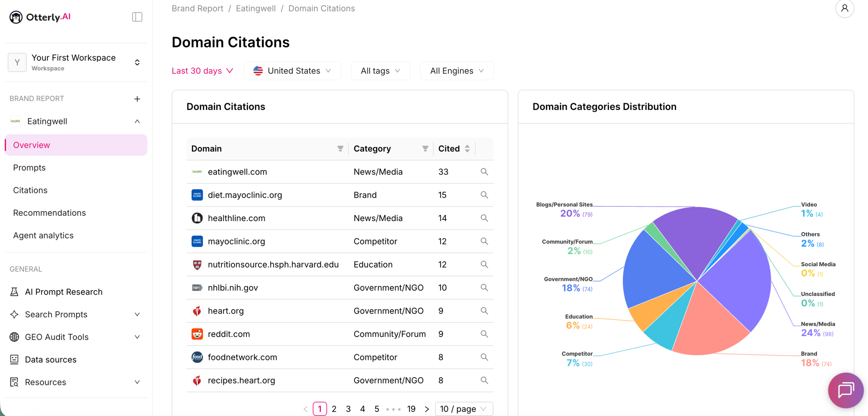Toggle the sidebar collapse icon

[x=137, y=17]
